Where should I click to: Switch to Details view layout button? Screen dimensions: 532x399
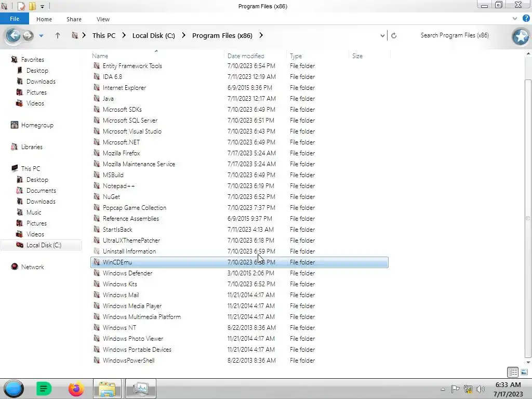513,372
